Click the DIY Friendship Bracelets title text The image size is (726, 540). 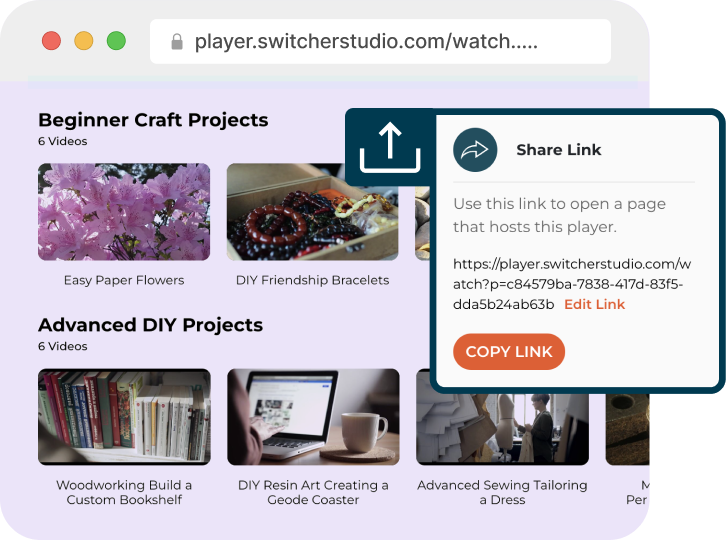click(x=312, y=280)
